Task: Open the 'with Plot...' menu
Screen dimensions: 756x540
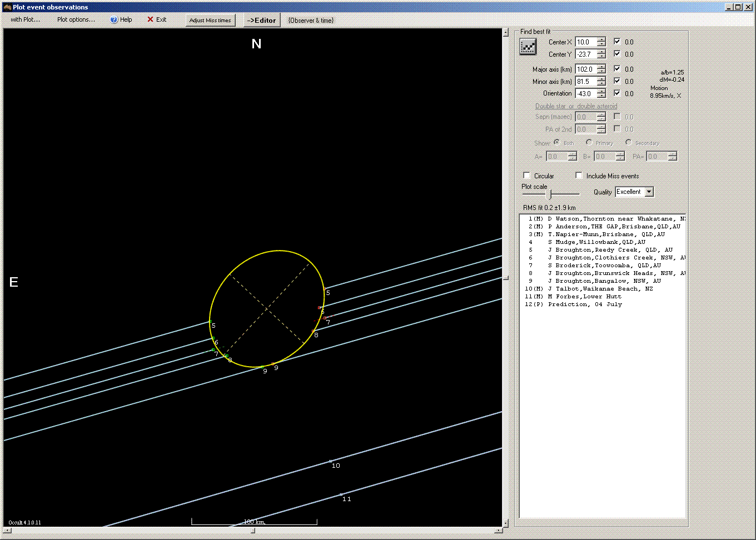Action: point(25,19)
